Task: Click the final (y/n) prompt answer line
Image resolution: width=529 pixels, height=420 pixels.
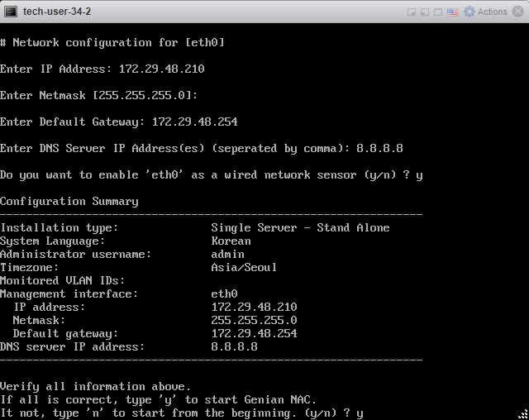Action: coord(182,413)
